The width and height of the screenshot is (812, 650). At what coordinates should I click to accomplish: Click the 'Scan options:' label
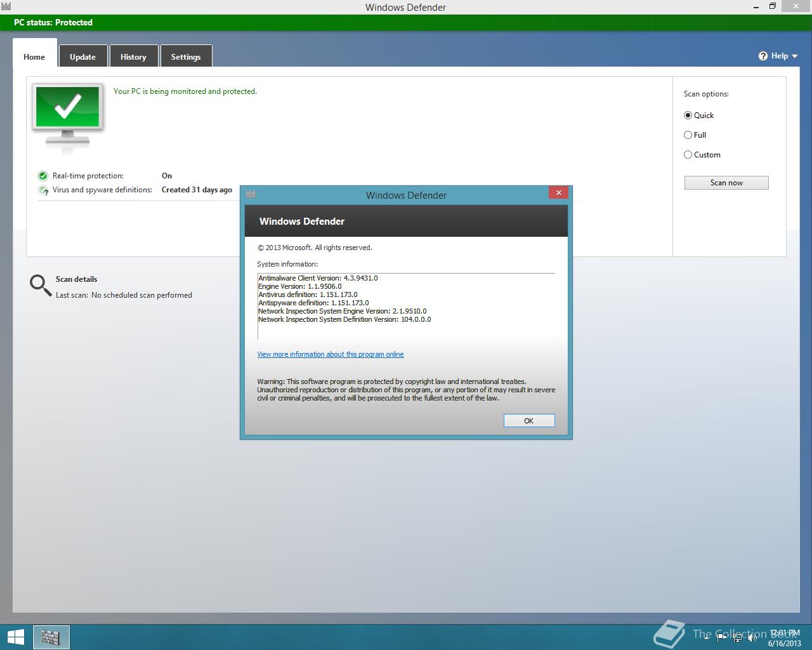coord(706,94)
